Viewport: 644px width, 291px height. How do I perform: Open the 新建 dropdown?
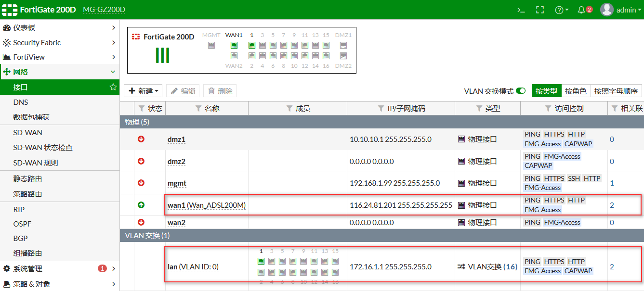(x=143, y=91)
